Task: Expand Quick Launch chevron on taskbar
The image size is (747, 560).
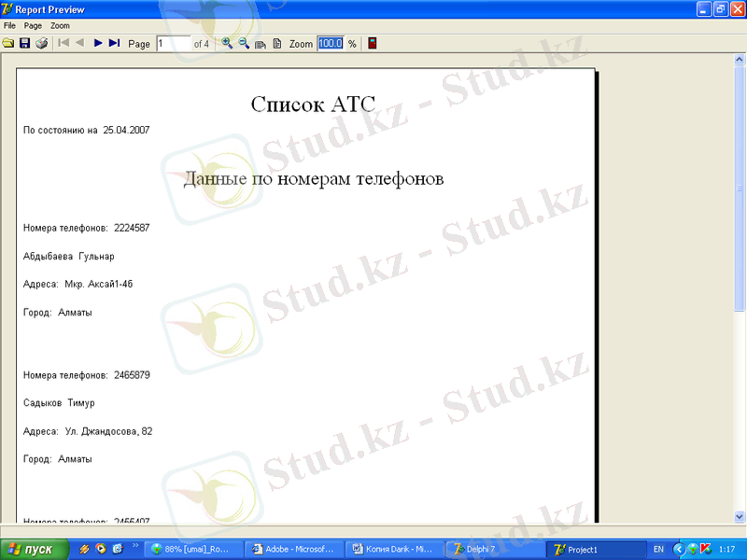Action: point(134,546)
